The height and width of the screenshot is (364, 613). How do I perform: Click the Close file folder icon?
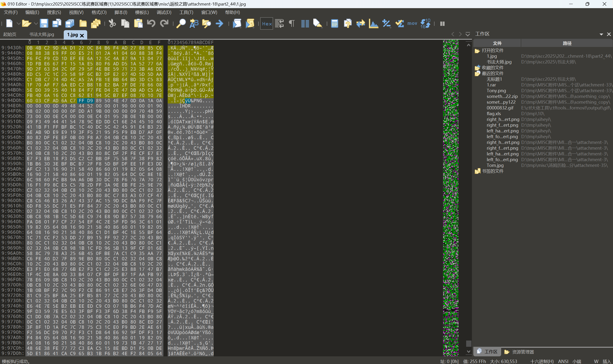[83, 23]
